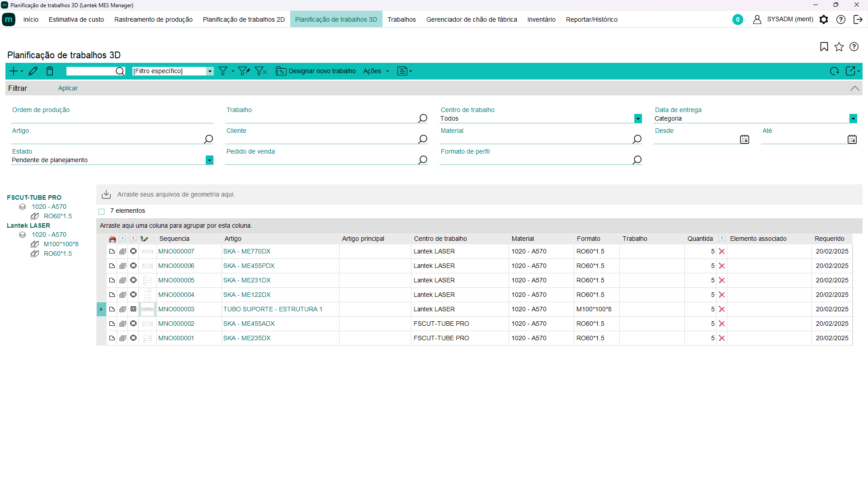Sort by the Requerido column header
Image resolution: width=868 pixels, height=488 pixels.
829,239
